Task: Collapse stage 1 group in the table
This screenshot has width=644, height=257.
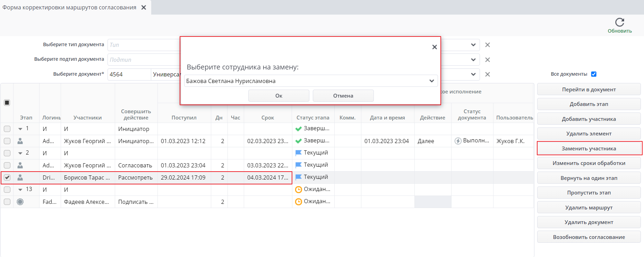Action: pos(20,129)
